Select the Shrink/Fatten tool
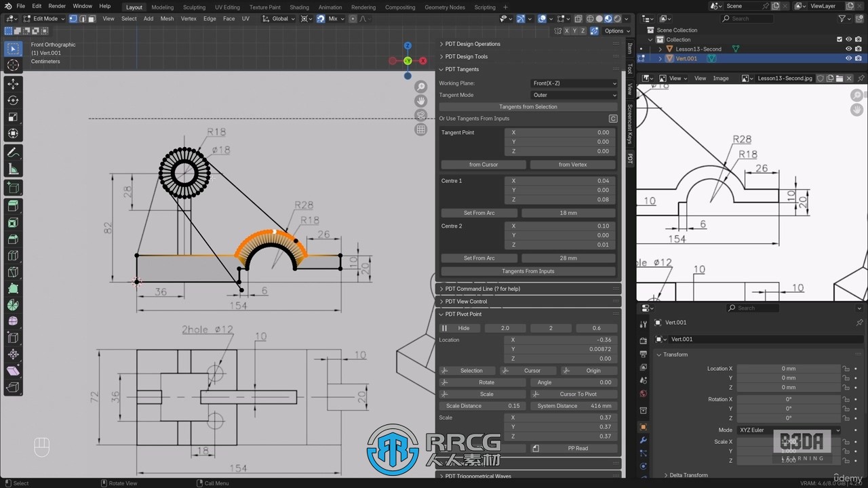The height and width of the screenshot is (488, 868). (13, 354)
